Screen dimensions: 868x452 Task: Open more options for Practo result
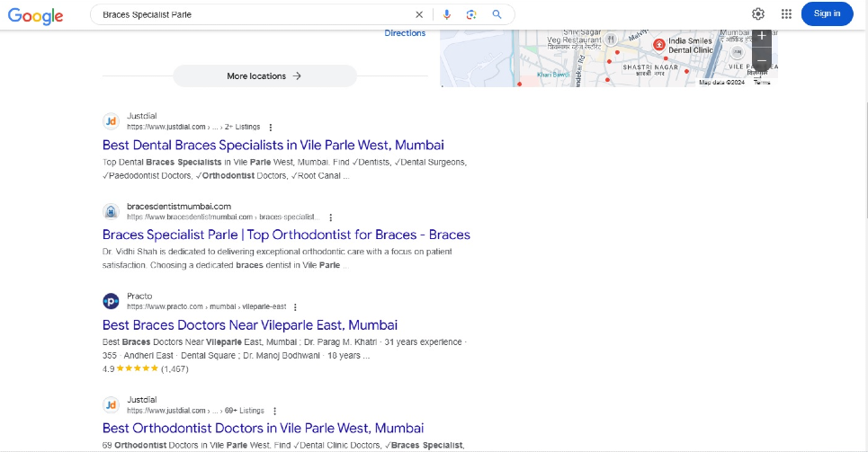(295, 307)
